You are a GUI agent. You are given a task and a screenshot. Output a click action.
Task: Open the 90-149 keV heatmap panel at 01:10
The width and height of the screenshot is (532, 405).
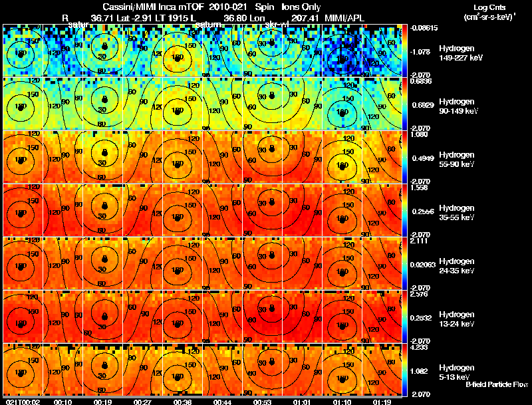click(342, 104)
